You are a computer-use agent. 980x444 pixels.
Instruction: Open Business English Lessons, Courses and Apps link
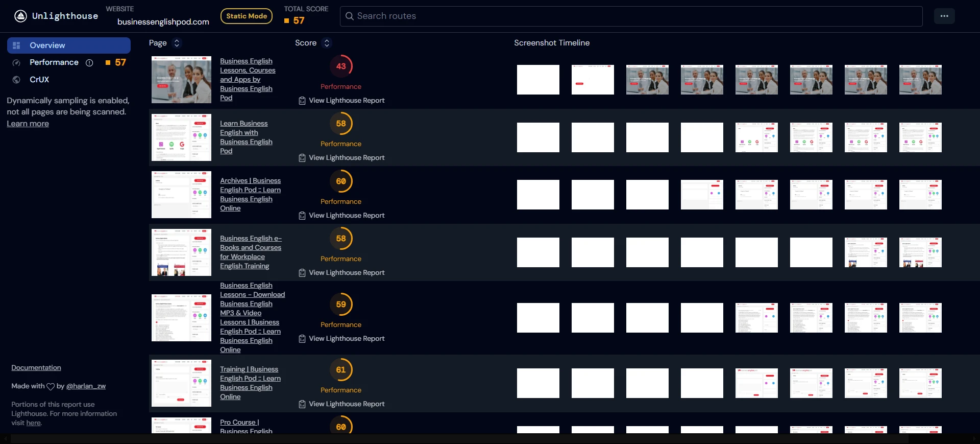click(x=248, y=80)
